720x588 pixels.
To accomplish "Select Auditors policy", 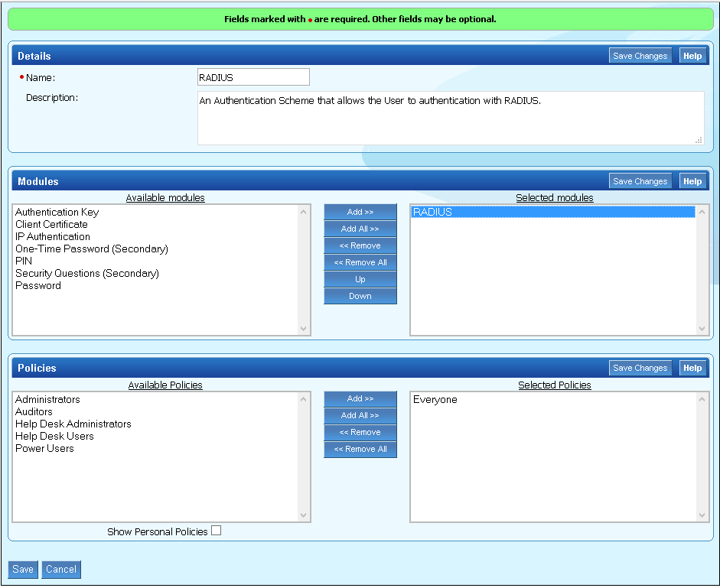I will [34, 411].
